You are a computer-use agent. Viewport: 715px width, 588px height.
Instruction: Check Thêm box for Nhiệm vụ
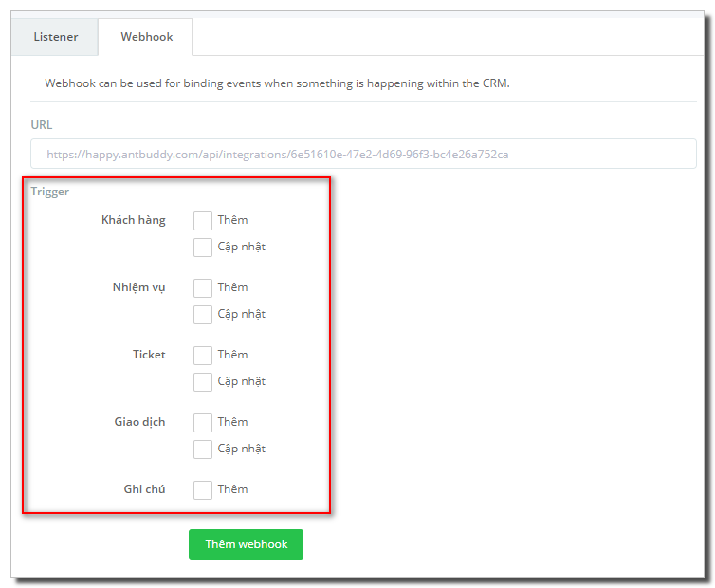(x=203, y=288)
